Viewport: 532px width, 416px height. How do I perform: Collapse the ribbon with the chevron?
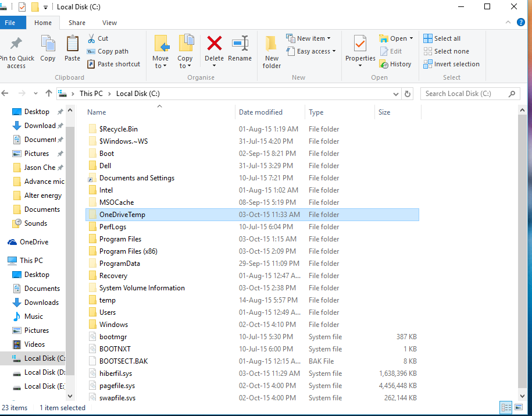tap(508, 23)
